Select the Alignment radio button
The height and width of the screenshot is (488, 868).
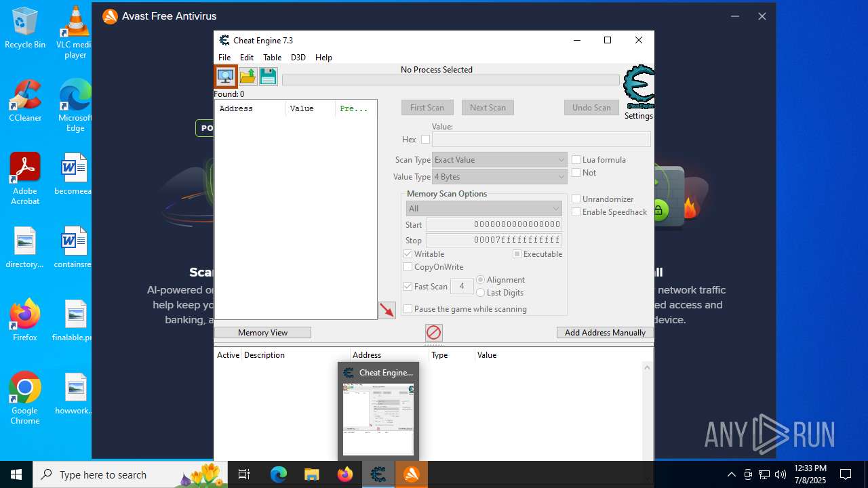pos(481,280)
